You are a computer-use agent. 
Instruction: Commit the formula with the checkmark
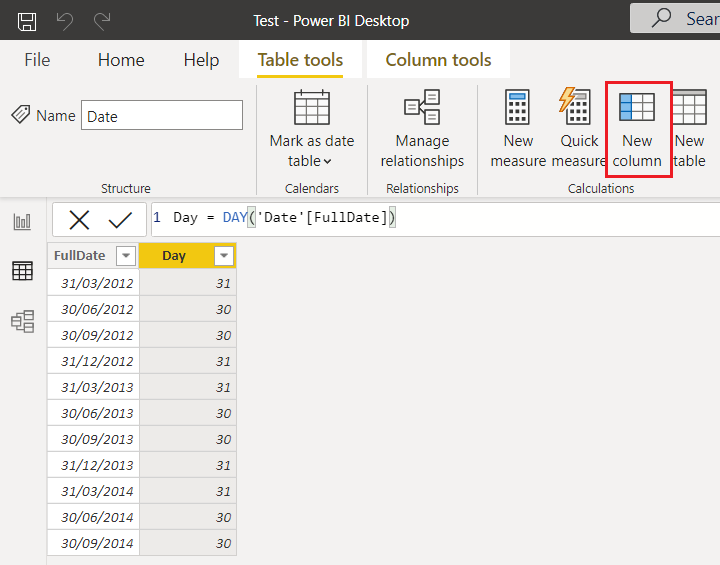pos(120,220)
